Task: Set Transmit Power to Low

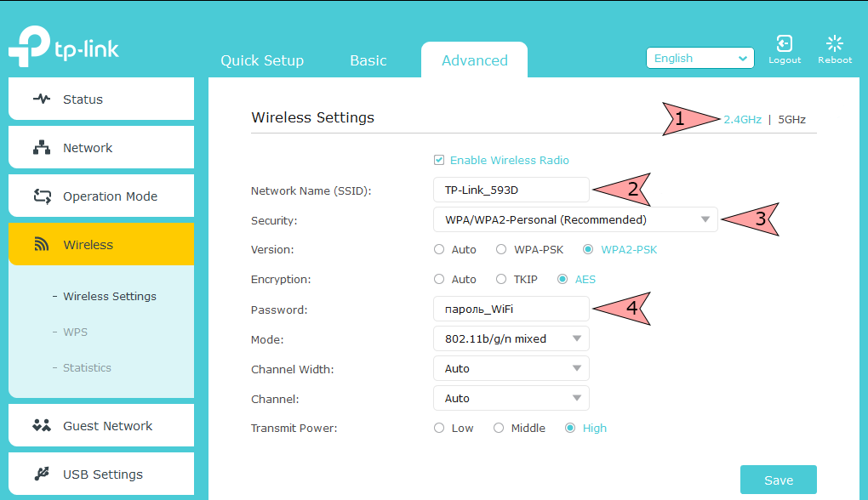Action: click(439, 428)
